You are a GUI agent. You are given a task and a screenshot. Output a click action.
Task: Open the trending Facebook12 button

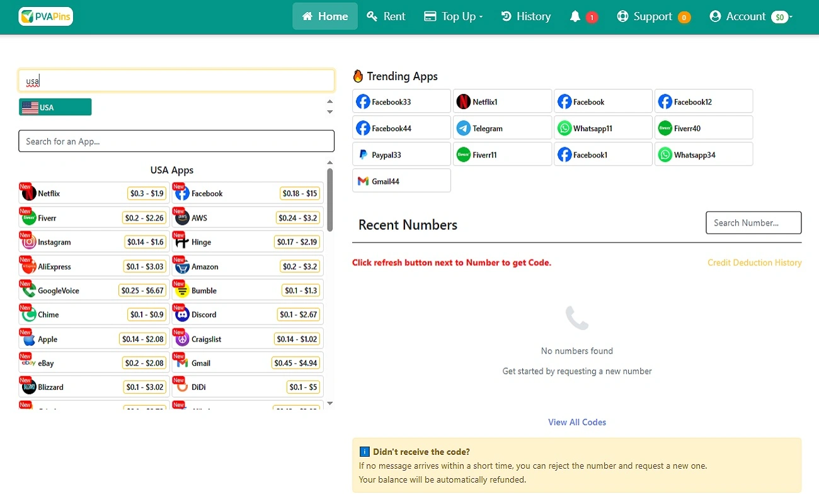(x=704, y=101)
